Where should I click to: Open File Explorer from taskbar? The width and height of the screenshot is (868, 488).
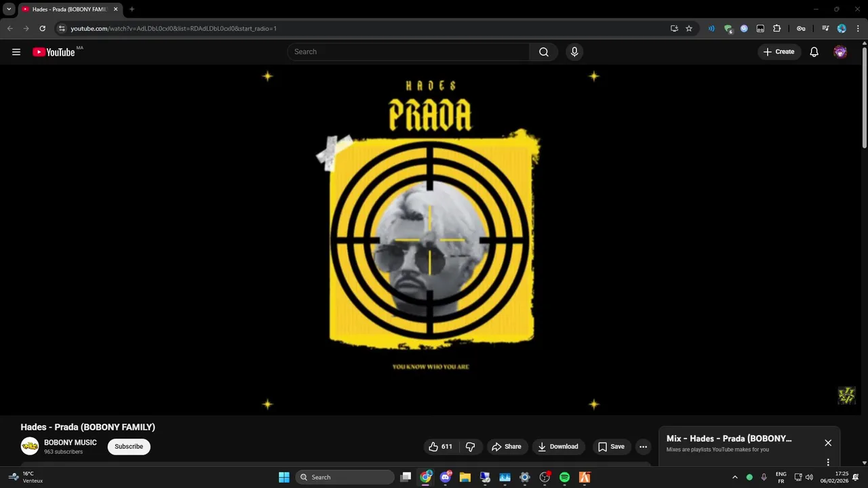[x=465, y=477]
